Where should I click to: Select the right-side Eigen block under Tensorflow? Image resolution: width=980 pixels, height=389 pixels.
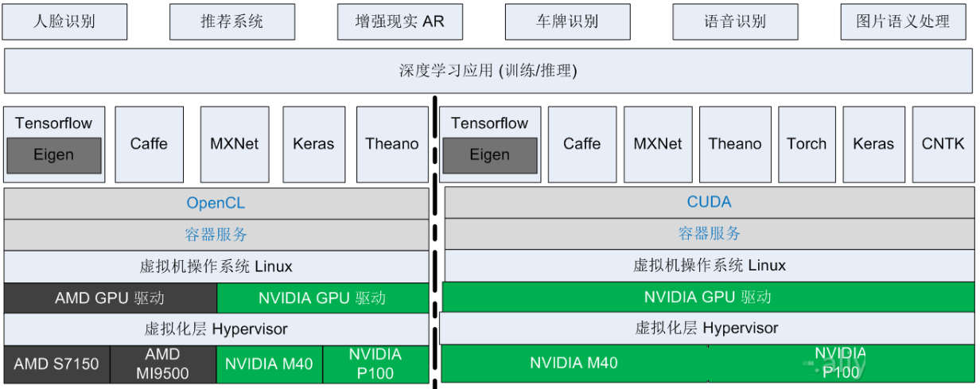click(490, 155)
